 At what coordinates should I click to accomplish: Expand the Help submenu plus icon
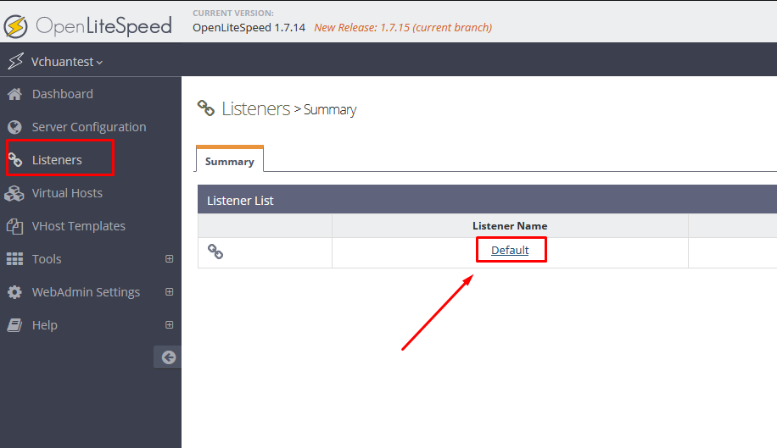pyautogui.click(x=169, y=325)
